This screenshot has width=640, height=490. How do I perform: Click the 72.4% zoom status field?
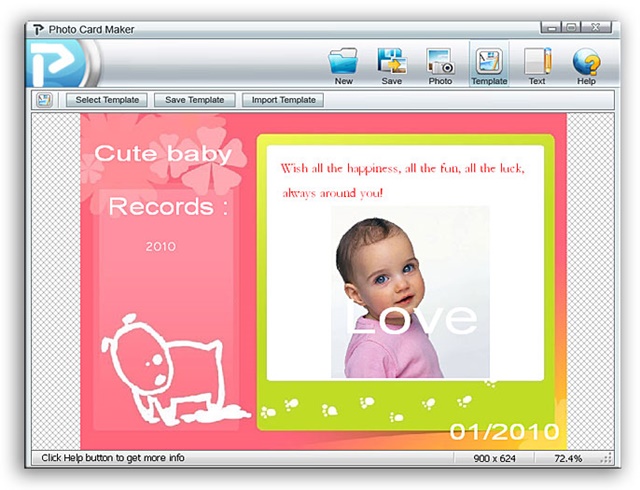tap(569, 458)
